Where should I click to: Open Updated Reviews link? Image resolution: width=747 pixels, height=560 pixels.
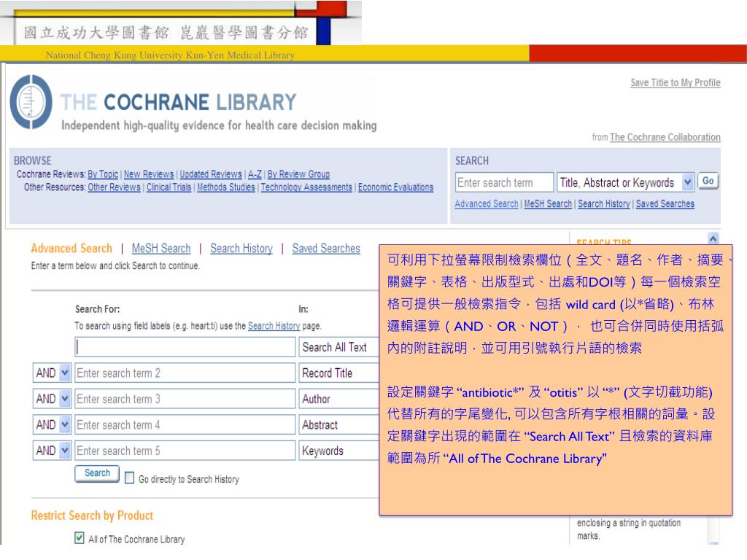[x=211, y=174]
